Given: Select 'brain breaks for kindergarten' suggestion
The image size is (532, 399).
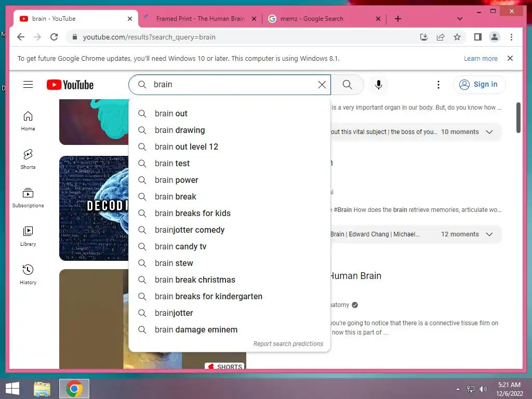Looking at the screenshot, I should click(230, 297).
